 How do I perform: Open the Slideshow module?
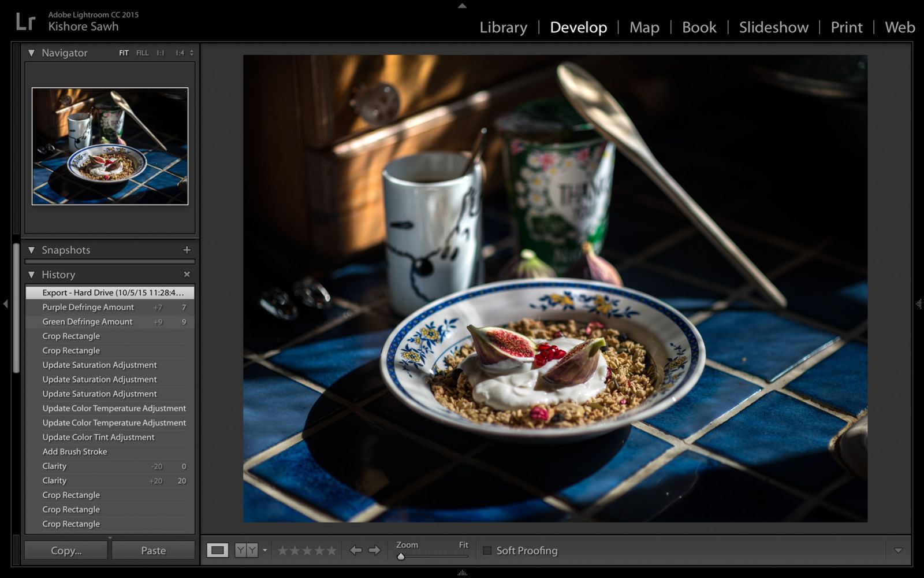pos(773,27)
